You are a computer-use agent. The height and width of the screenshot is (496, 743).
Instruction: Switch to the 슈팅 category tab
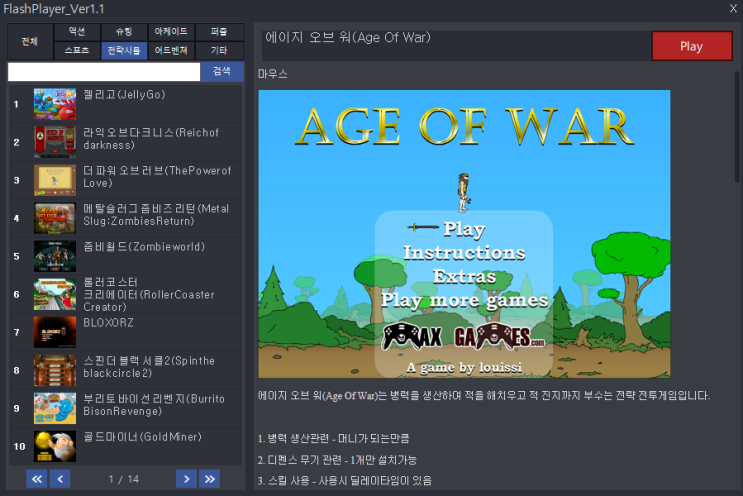point(124,32)
